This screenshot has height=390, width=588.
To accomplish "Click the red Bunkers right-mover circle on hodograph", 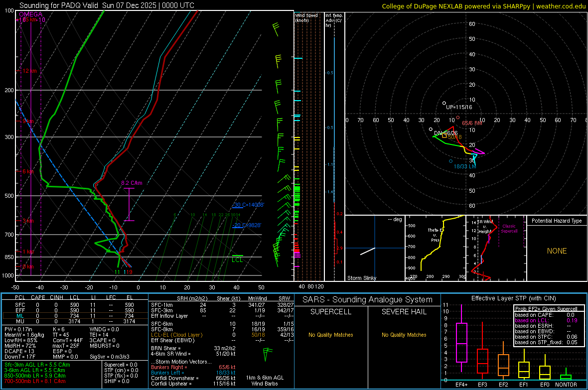I will 458,118.
